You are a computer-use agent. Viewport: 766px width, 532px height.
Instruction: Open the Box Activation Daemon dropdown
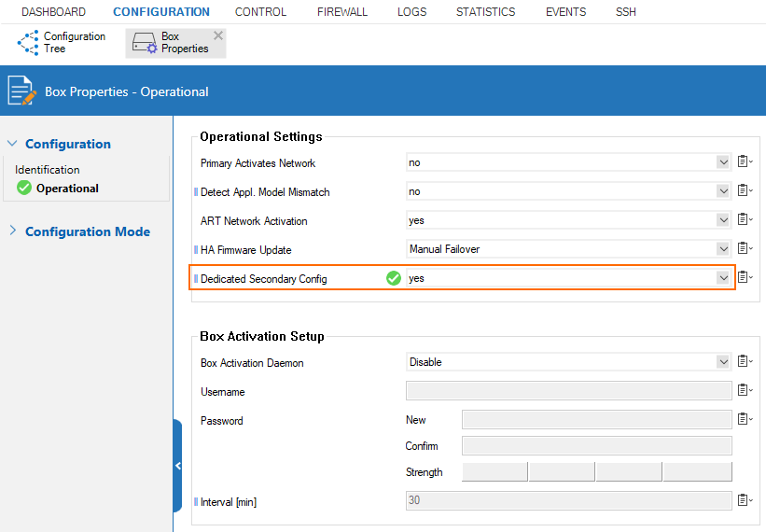click(723, 361)
